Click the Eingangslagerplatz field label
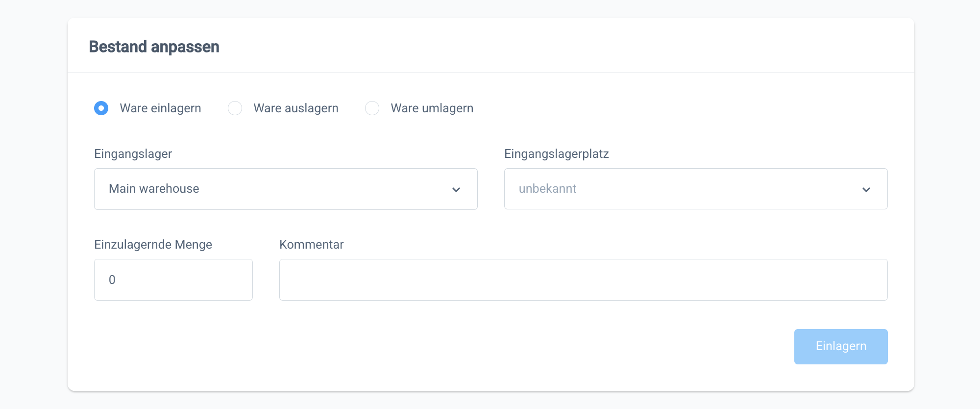 click(x=556, y=154)
